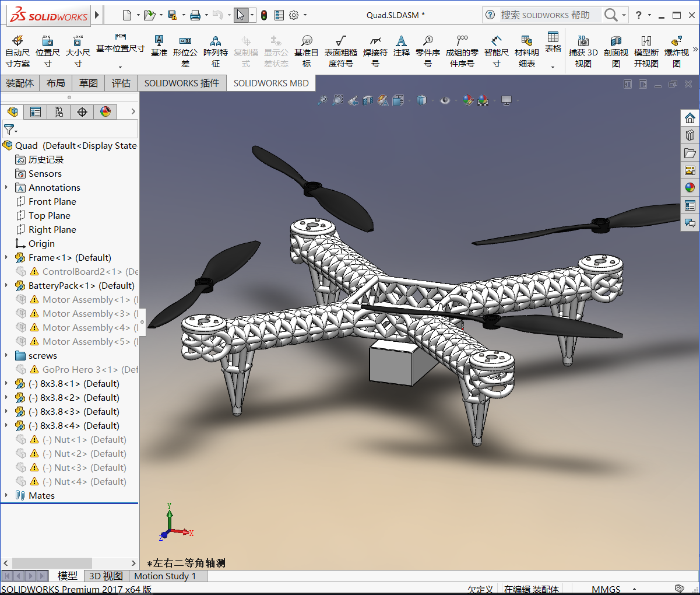Click the 形位公差 tool
The height and width of the screenshot is (595, 700).
(185, 51)
